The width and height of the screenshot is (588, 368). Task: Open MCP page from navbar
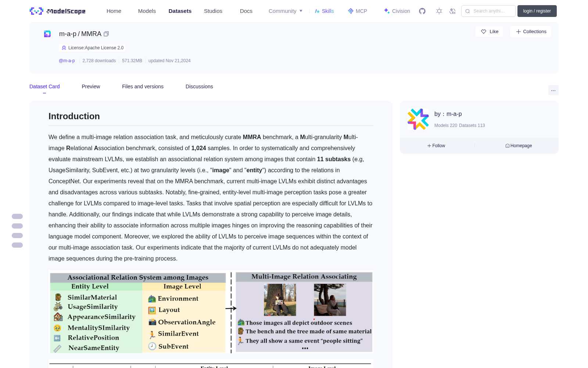(x=358, y=11)
